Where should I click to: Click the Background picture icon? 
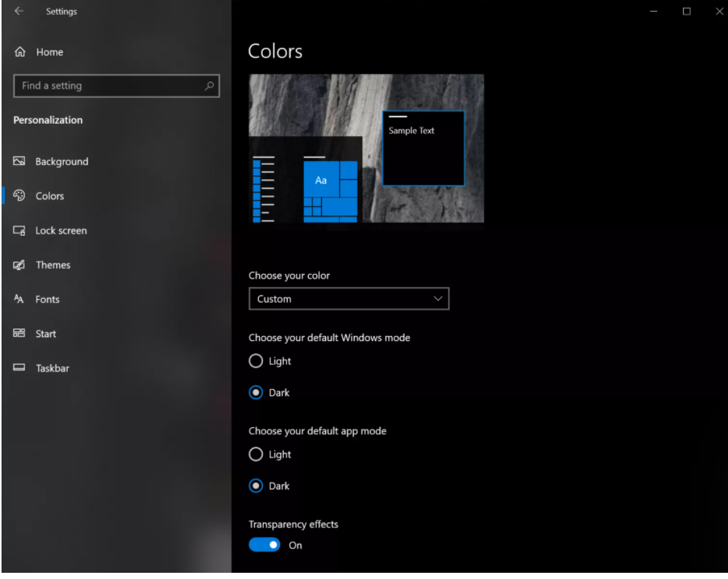(x=19, y=161)
